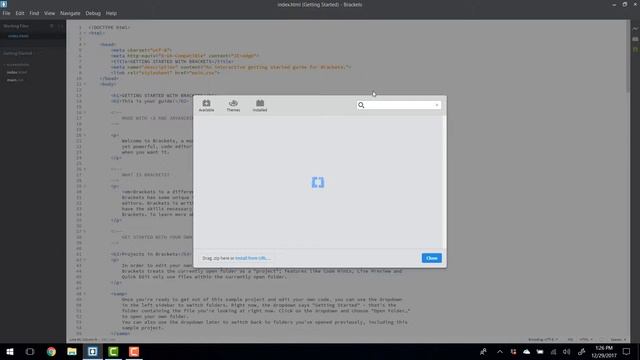Open the HTML language dropdown in the status bar
The width and height of the screenshot is (640, 360).
(x=586, y=340)
